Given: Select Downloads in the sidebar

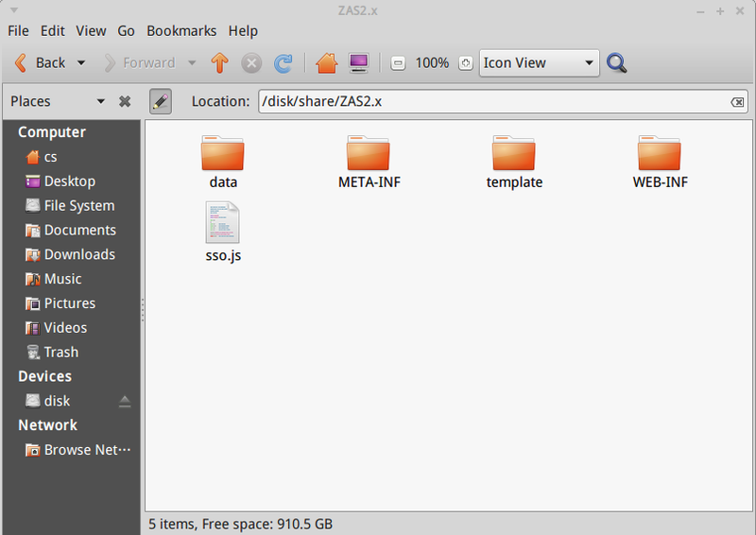Looking at the screenshot, I should 78,254.
